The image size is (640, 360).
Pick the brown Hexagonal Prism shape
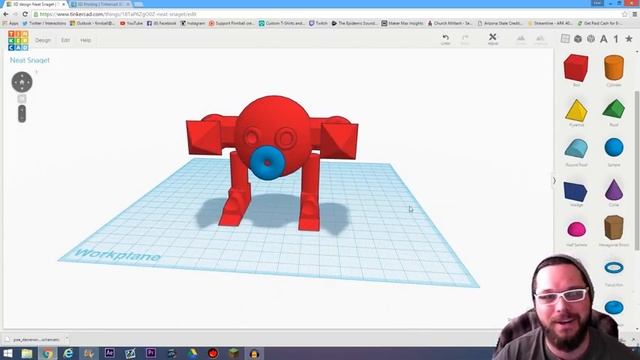(x=614, y=228)
